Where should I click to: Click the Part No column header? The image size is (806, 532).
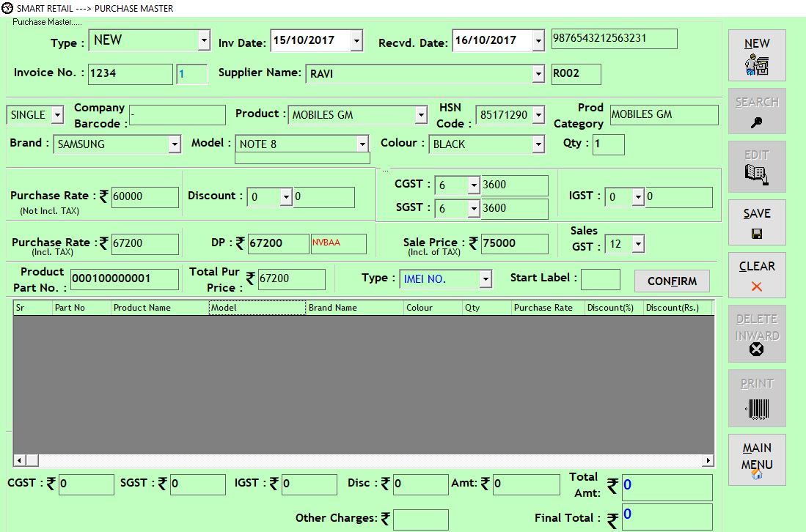pyautogui.click(x=81, y=308)
